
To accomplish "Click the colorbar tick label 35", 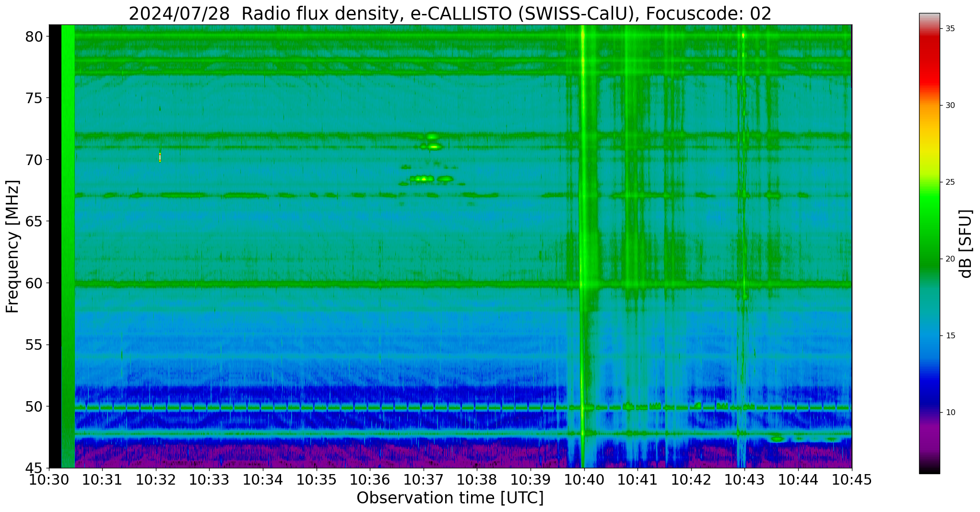I will click(x=950, y=28).
